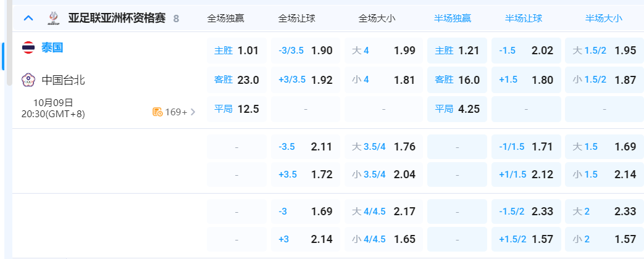This screenshot has width=644, height=259.
Task: Select the 半场大小 column header
Action: pos(603,18)
